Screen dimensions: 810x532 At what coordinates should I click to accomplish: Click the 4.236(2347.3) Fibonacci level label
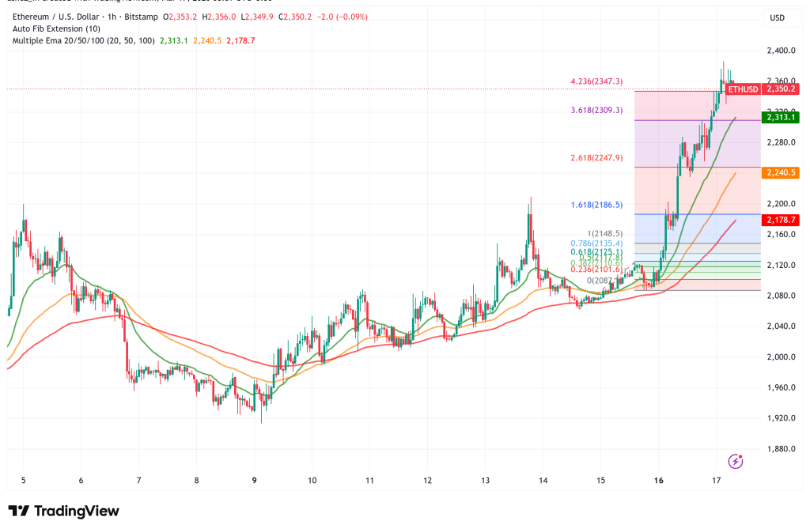[596, 81]
